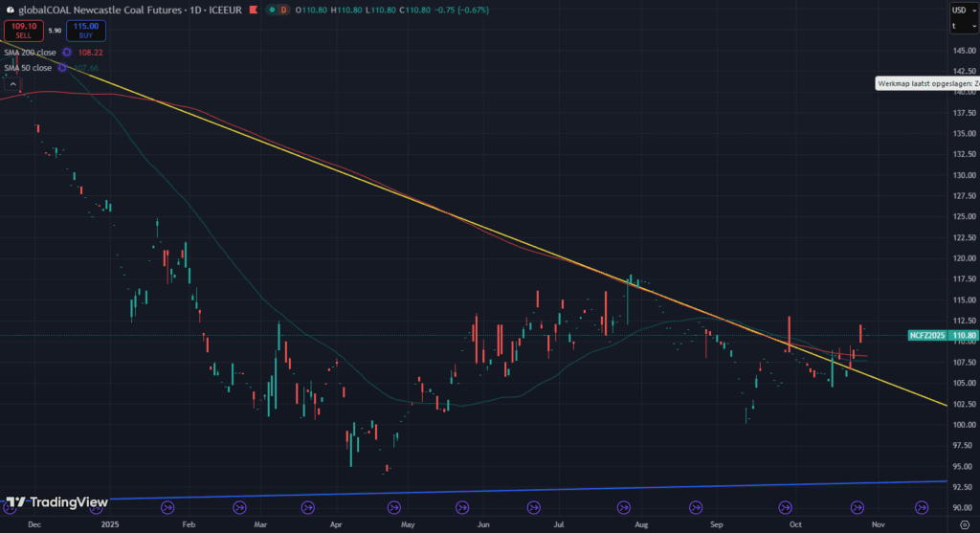Select the SMA 200 close indicator legend
Screen dimensions: 980x533
30,53
